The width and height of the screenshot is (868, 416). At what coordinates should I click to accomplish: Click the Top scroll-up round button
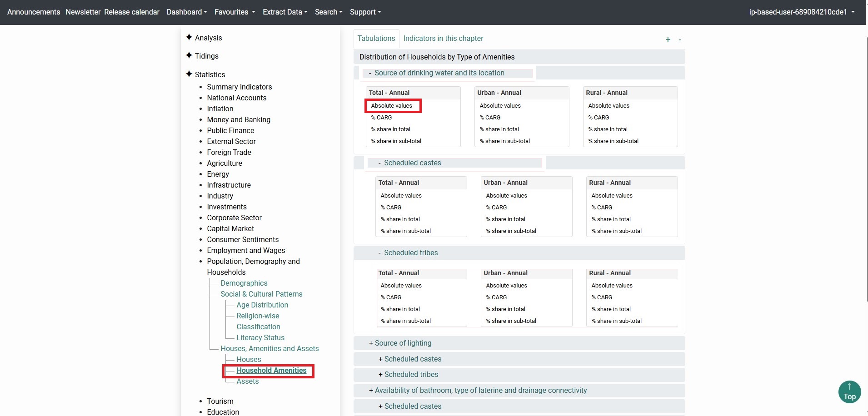pos(849,391)
